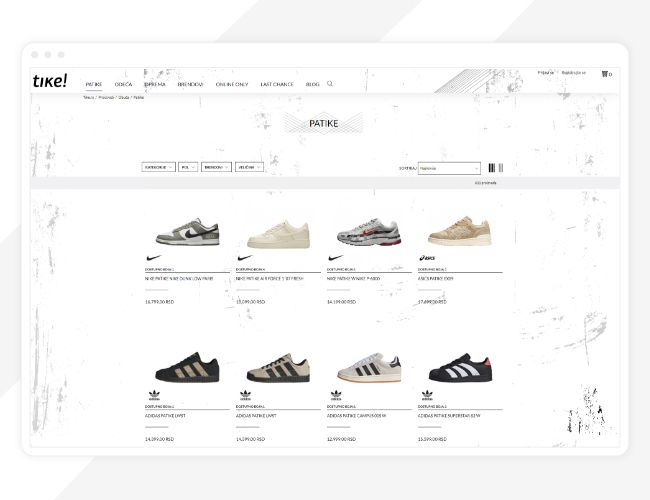Open the shopping cart icon
The width and height of the screenshot is (650, 500).
[605, 74]
